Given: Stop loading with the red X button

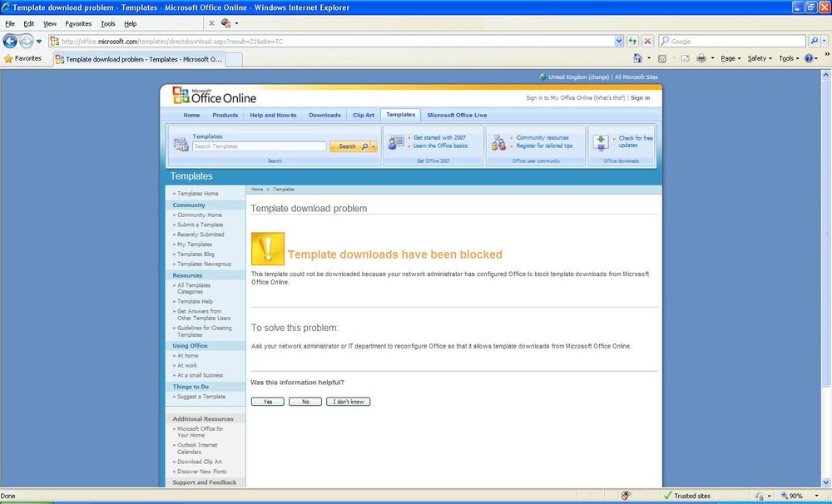Looking at the screenshot, I should tap(647, 41).
